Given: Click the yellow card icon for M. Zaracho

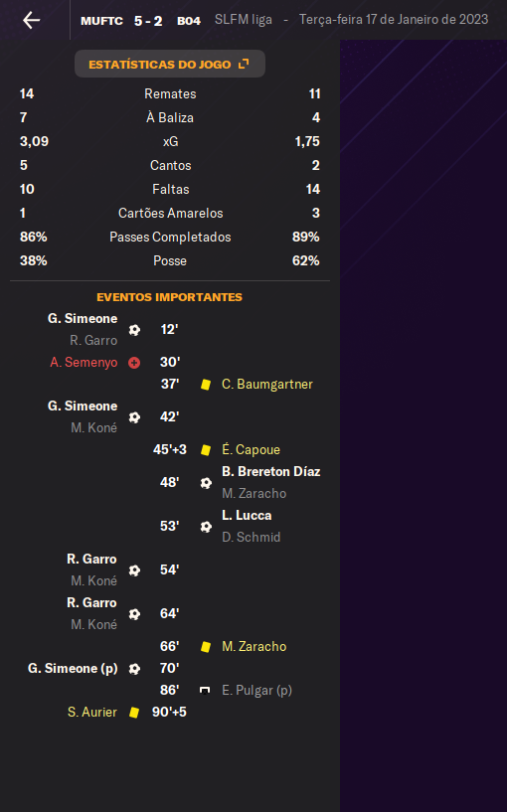Looking at the screenshot, I should 206,646.
